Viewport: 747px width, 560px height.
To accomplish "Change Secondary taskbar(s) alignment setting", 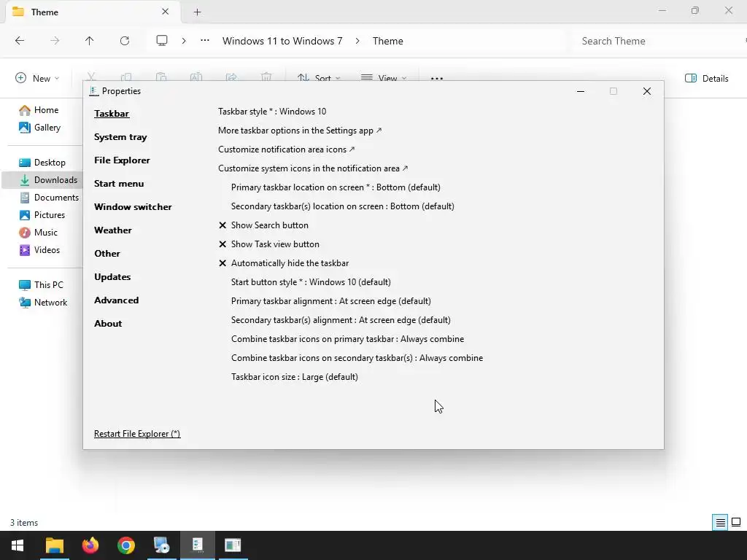I will pyautogui.click(x=341, y=320).
